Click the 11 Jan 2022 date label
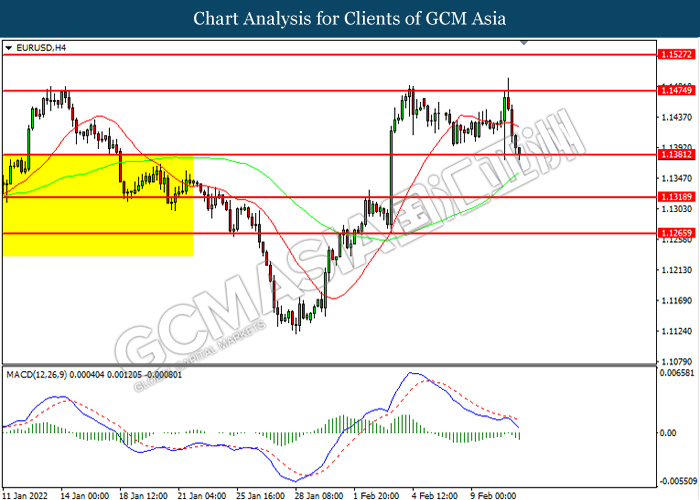700x500 pixels. [25, 495]
